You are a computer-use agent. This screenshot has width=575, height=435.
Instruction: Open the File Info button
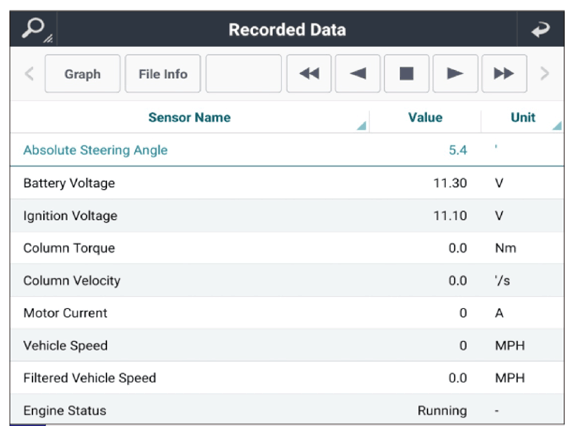[163, 73]
